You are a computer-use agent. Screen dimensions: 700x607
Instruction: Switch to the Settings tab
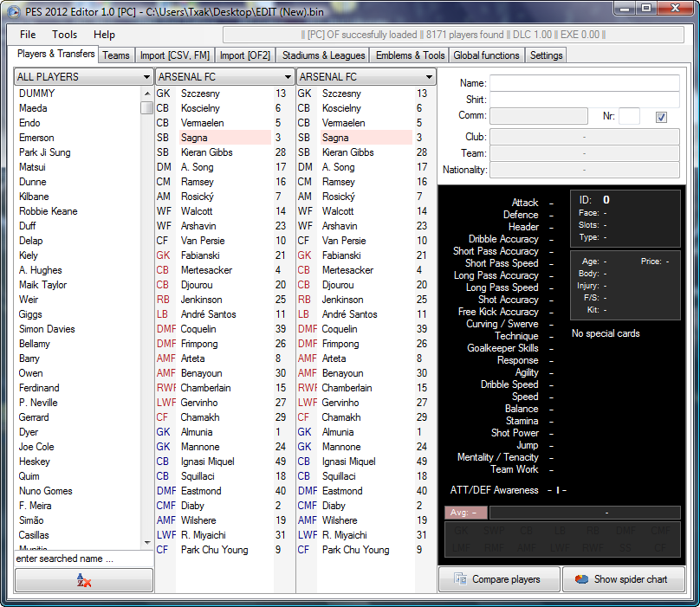click(546, 55)
